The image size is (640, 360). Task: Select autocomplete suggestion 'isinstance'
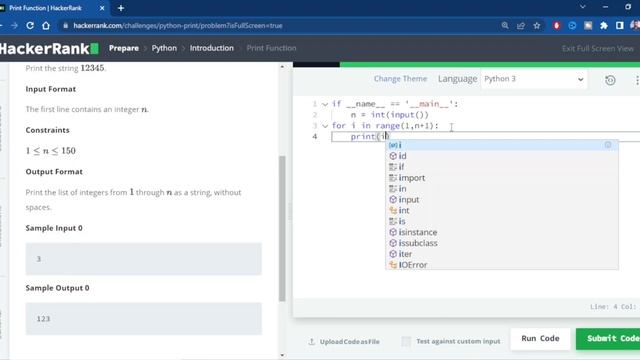pos(502,232)
